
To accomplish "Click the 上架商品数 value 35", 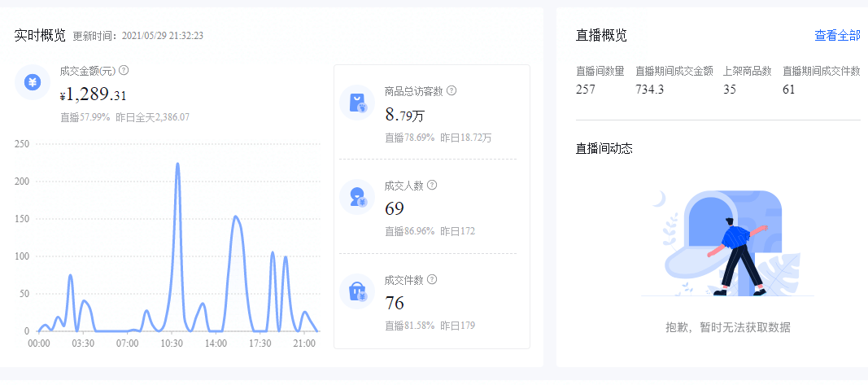I will pyautogui.click(x=730, y=89).
